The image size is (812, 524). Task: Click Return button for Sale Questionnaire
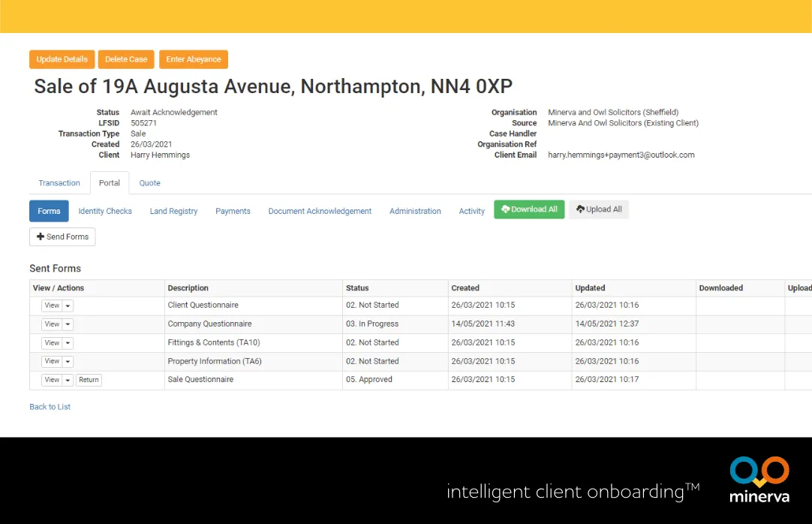point(89,380)
